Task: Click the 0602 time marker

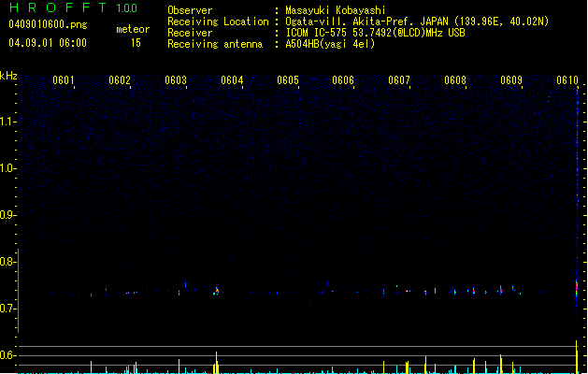Action: point(120,80)
